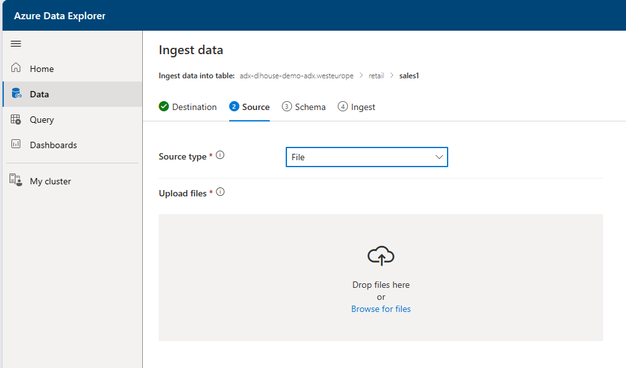Open the Dashboards chart icon
The height and width of the screenshot is (368, 626).
[16, 144]
